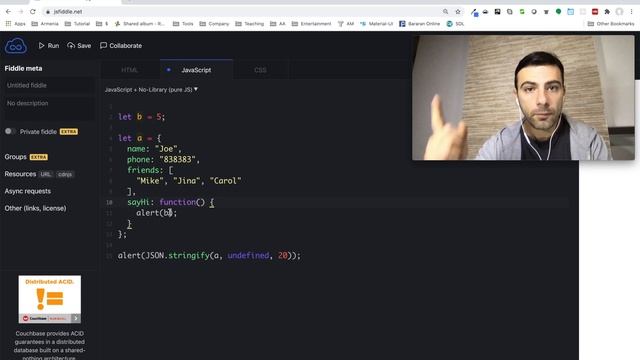Open the Apps bookmarks shortcut
The width and height of the screenshot is (640, 360).
click(16, 24)
